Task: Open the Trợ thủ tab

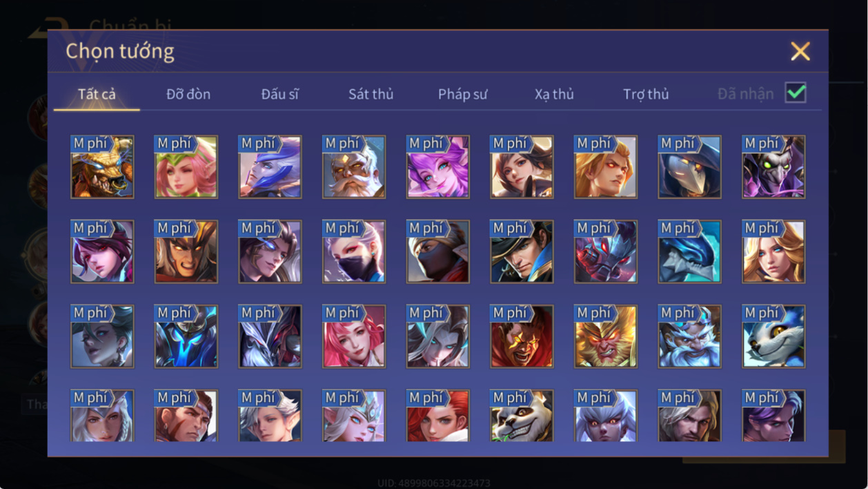Action: pyautogui.click(x=646, y=94)
